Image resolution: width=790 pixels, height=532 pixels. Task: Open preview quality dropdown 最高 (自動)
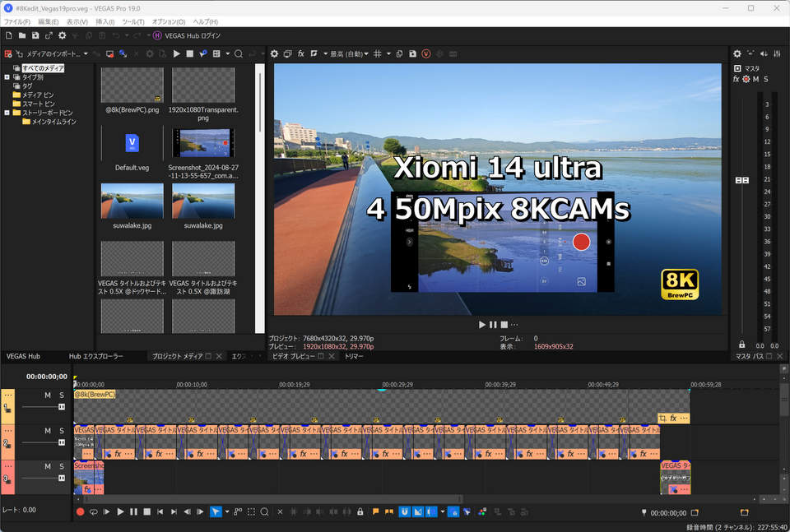click(349, 53)
